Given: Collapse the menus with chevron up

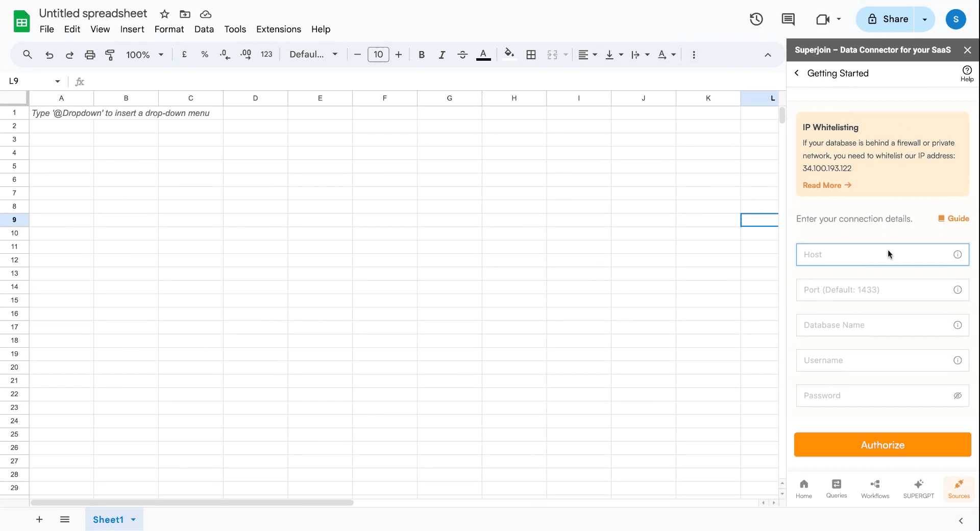Looking at the screenshot, I should click(768, 55).
